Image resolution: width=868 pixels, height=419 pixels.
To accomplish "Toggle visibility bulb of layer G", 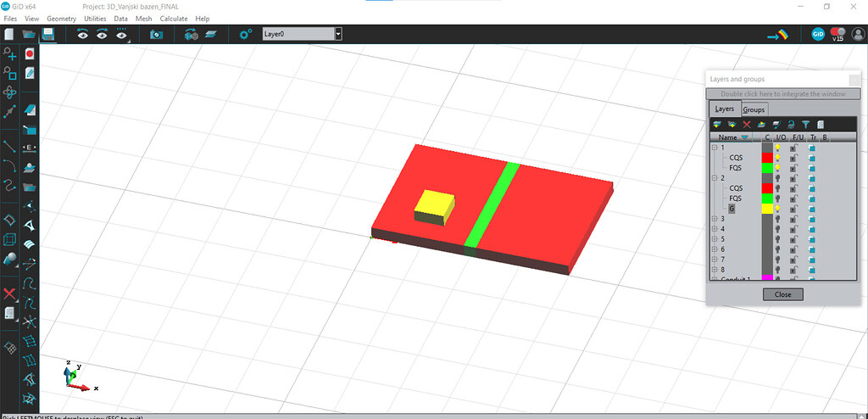I will 778,209.
